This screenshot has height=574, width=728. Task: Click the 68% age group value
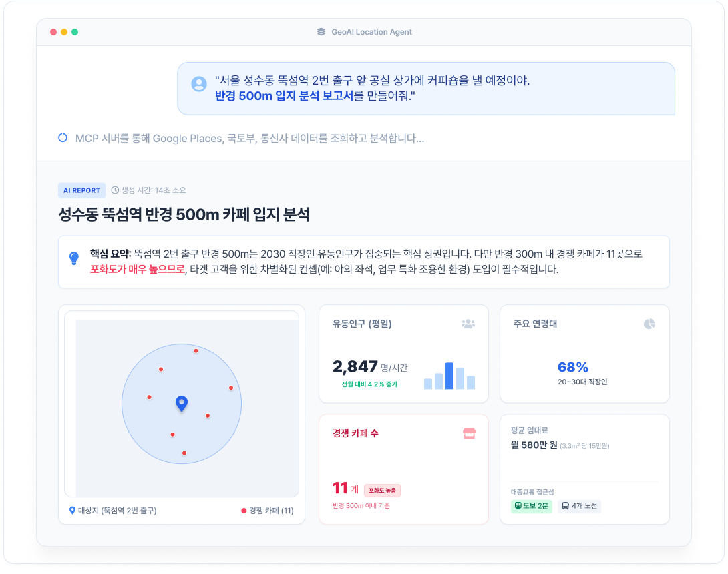[573, 367]
